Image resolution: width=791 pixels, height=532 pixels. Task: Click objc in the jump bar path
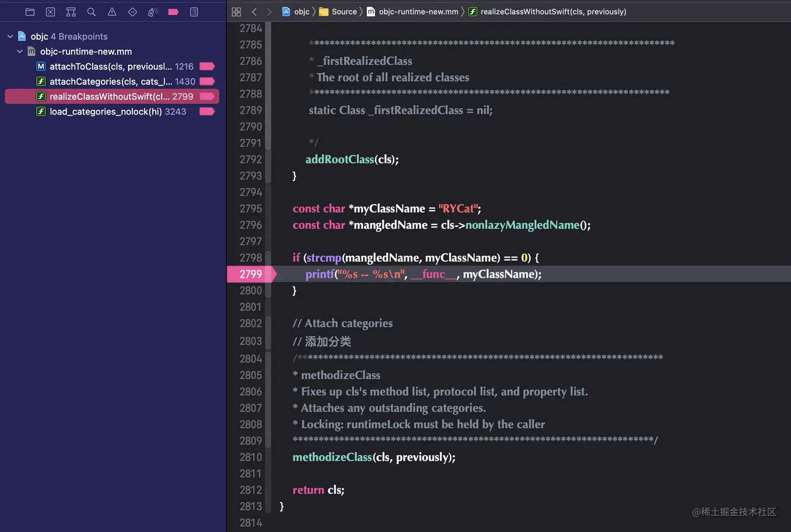[301, 12]
